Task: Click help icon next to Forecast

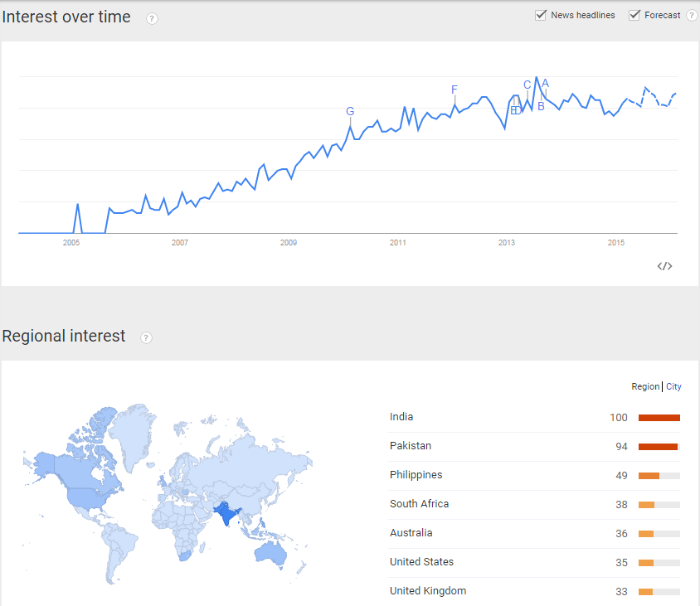Action: click(692, 15)
